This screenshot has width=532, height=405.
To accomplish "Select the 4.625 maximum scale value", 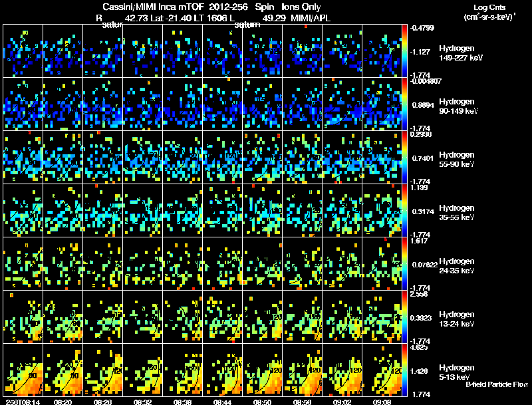I will pos(418,347).
